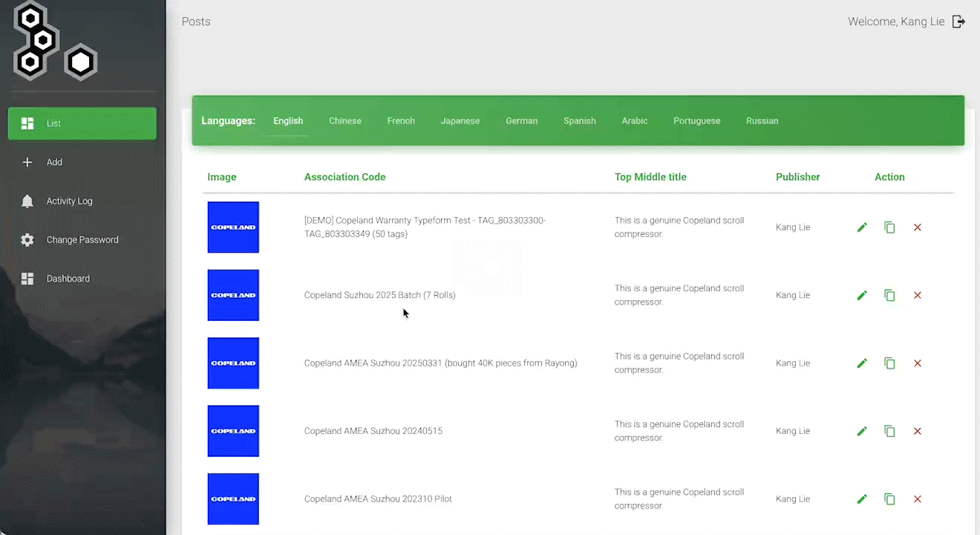Viewport: 980px width, 535px height.
Task: Delete the Copeland AMEA Suzhou 20240515 post
Action: pyautogui.click(x=918, y=431)
